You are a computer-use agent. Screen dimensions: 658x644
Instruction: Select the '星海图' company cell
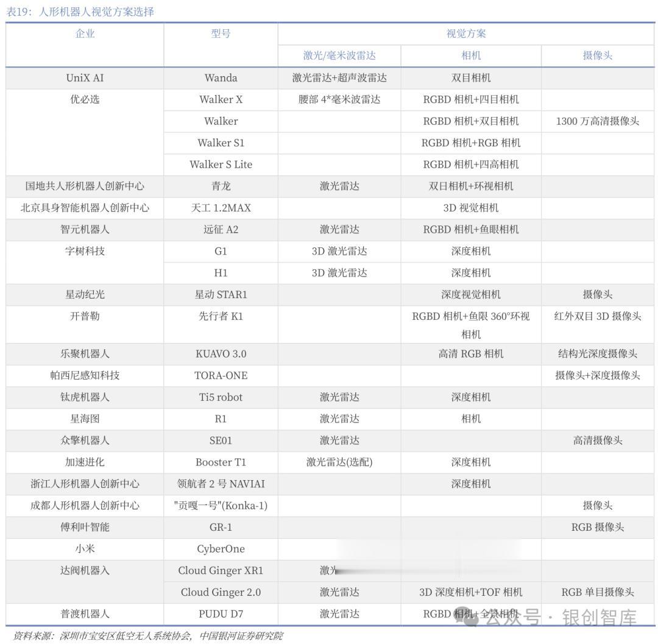pos(85,419)
